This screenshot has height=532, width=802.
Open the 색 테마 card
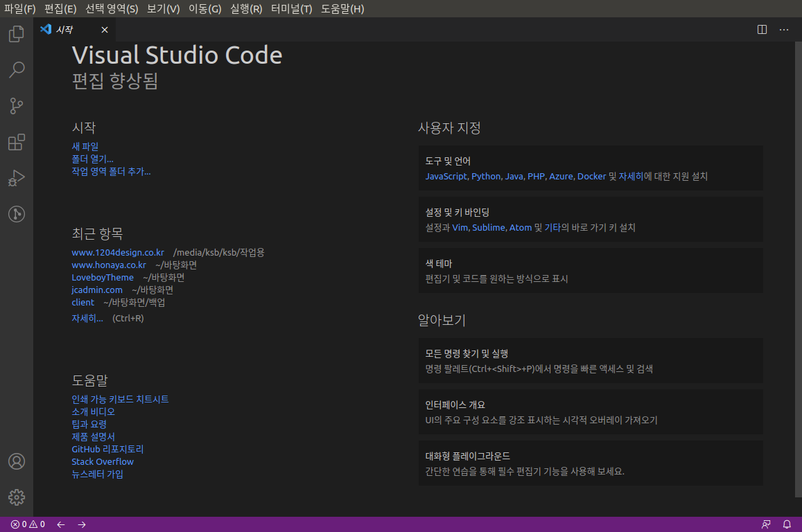[x=591, y=271]
